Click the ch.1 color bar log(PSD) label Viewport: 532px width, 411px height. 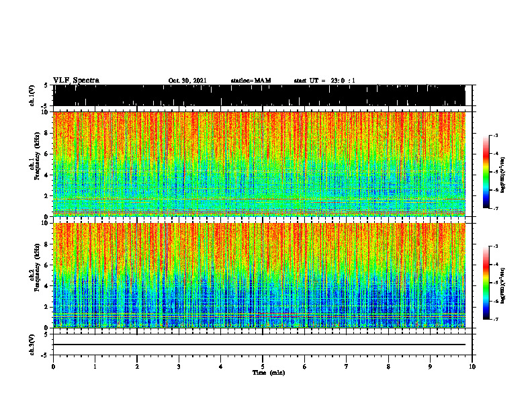point(503,175)
